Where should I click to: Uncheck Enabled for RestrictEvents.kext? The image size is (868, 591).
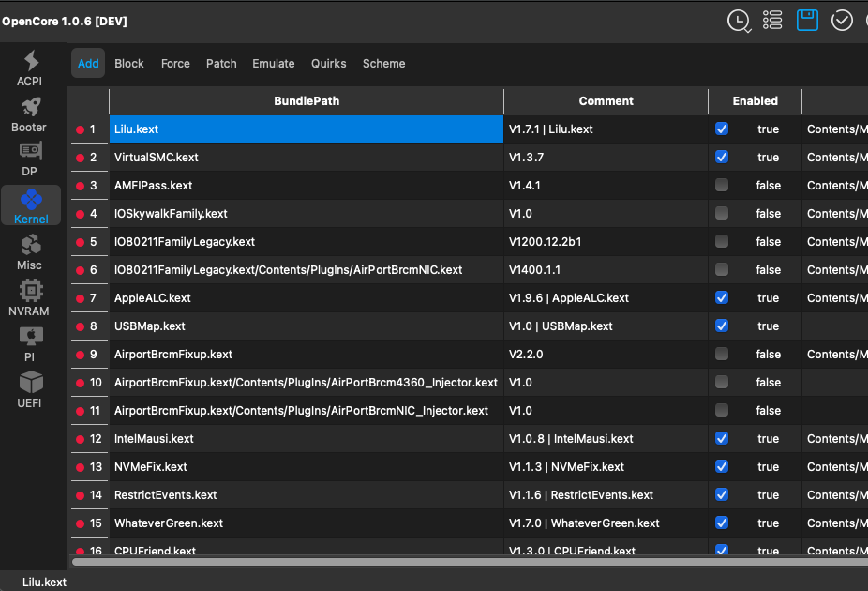click(x=722, y=494)
